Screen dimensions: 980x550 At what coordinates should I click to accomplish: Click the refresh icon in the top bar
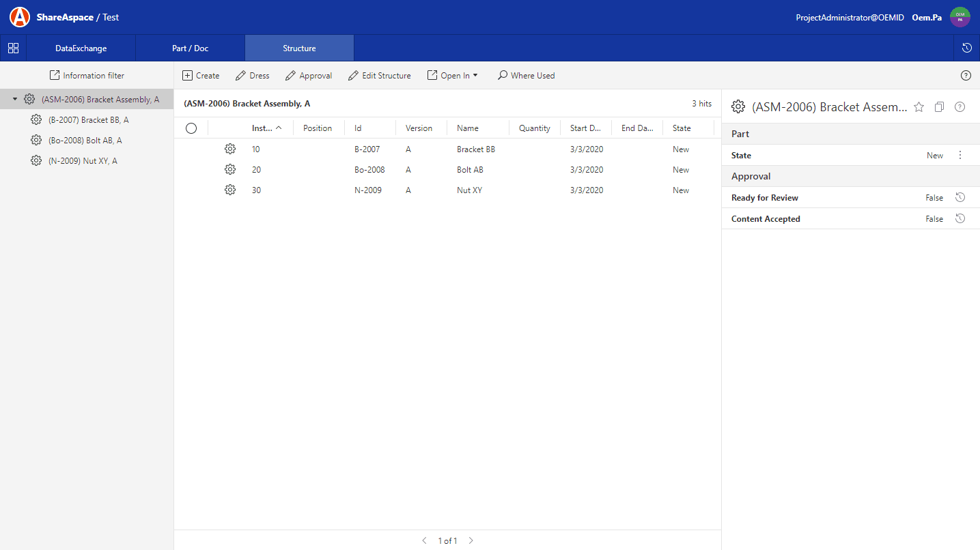[x=966, y=48]
